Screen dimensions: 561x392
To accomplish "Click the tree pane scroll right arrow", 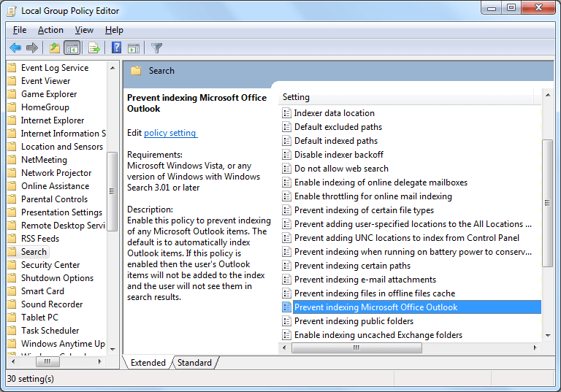I will click(x=100, y=361).
